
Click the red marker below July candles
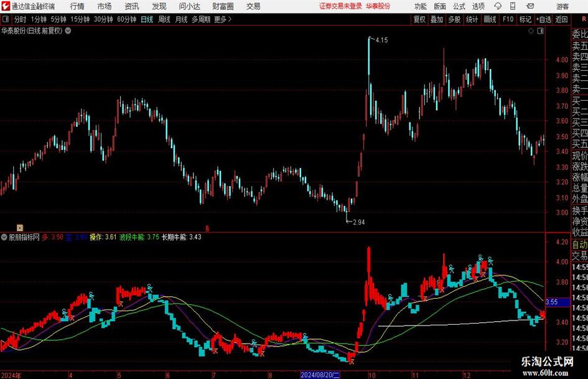207,228
